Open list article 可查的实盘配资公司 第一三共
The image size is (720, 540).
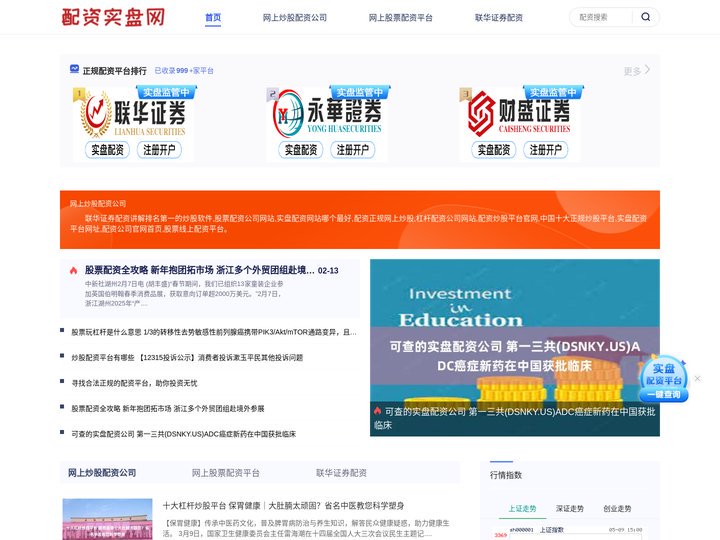tap(183, 434)
